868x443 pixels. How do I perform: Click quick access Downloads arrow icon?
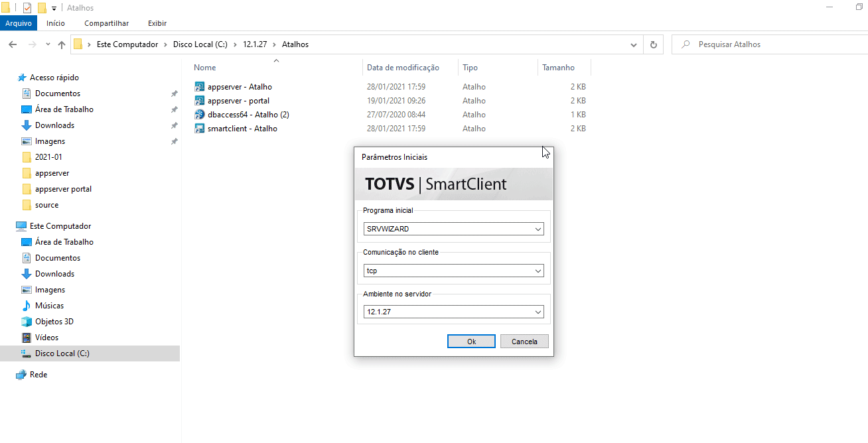27,125
